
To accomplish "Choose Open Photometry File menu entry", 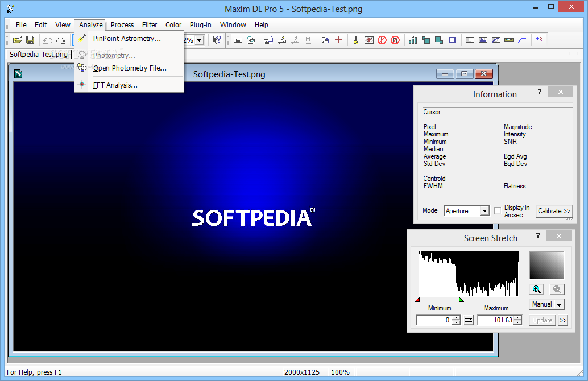I will click(x=130, y=68).
